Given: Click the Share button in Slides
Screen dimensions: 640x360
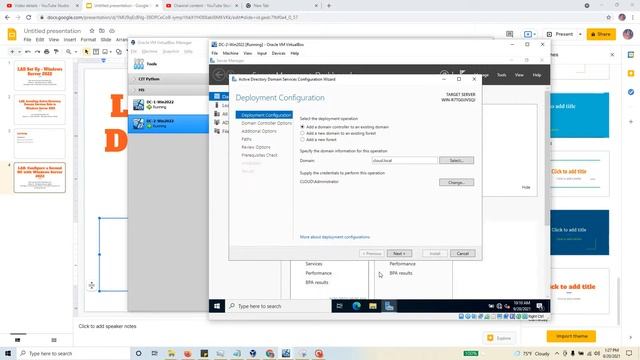Looking at the screenshot, I should click(x=601, y=34).
